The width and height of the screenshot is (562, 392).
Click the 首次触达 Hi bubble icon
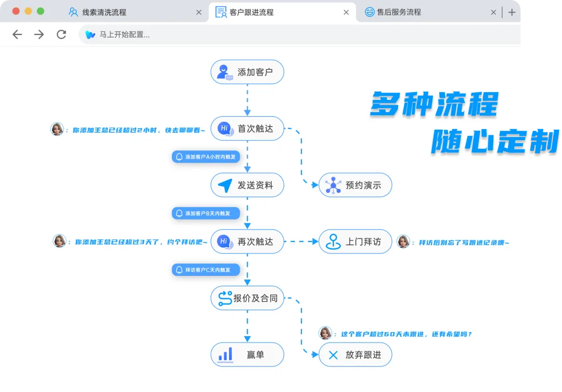[224, 129]
